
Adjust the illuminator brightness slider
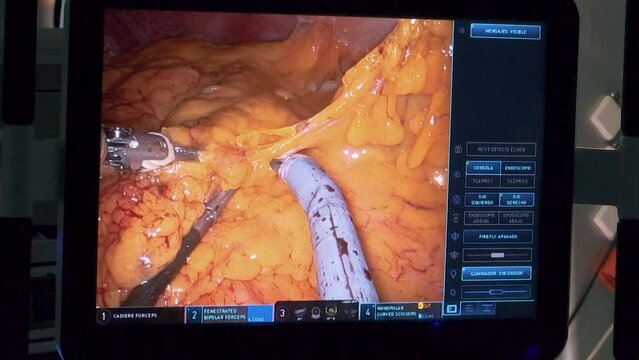pyautogui.click(x=496, y=292)
